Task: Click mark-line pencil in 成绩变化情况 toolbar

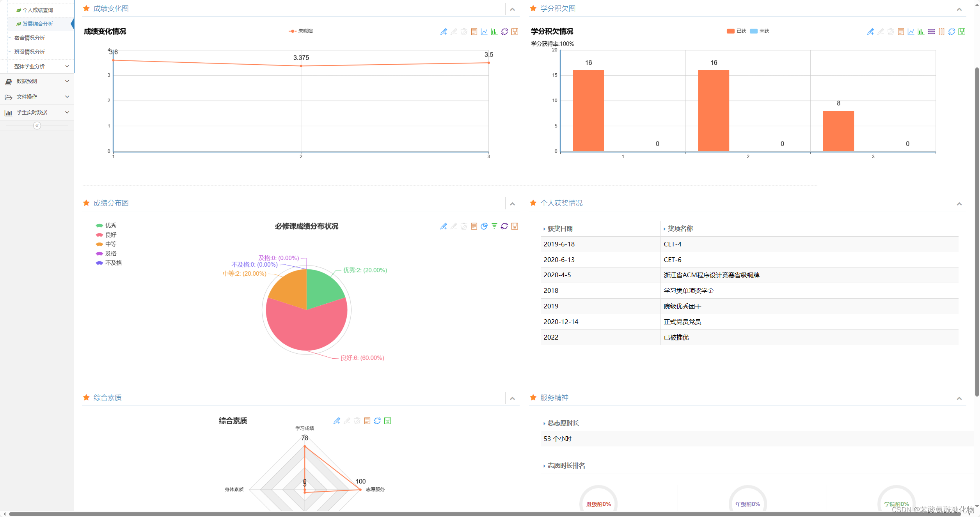Action: pyautogui.click(x=444, y=32)
